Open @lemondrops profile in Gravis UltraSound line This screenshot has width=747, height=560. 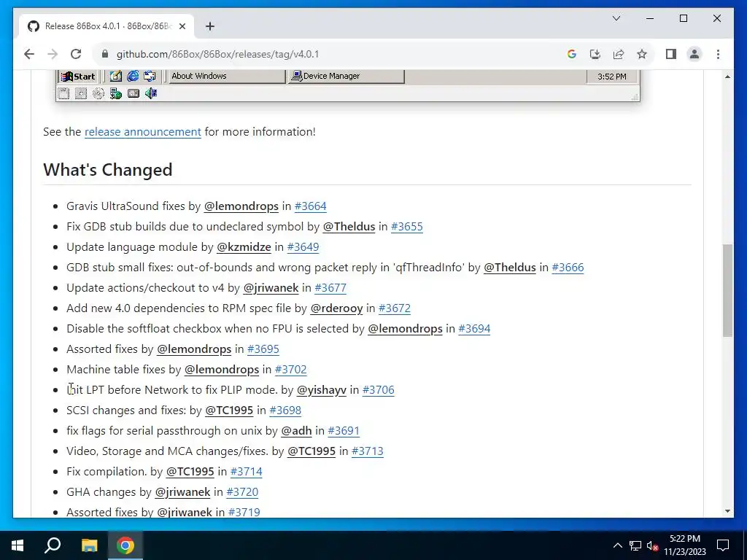(x=241, y=206)
